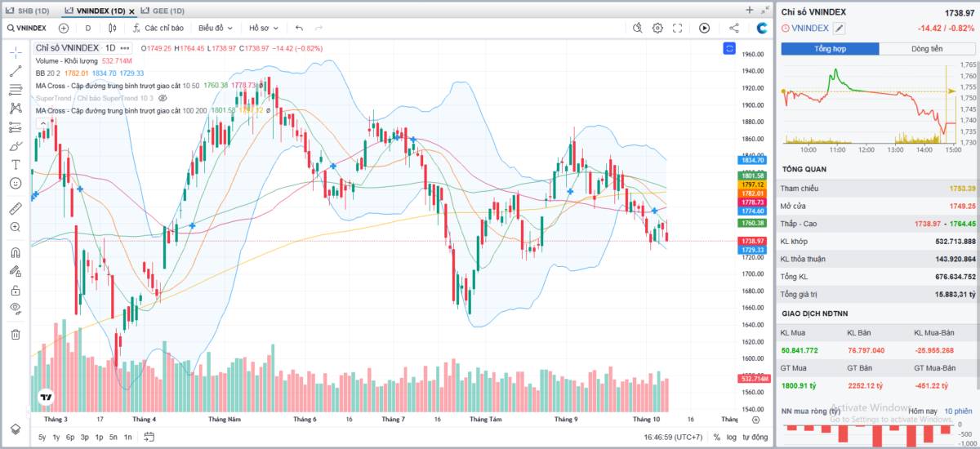Switch to the Tổng hợp tab
This screenshot has width=980, height=449.
pos(830,49)
